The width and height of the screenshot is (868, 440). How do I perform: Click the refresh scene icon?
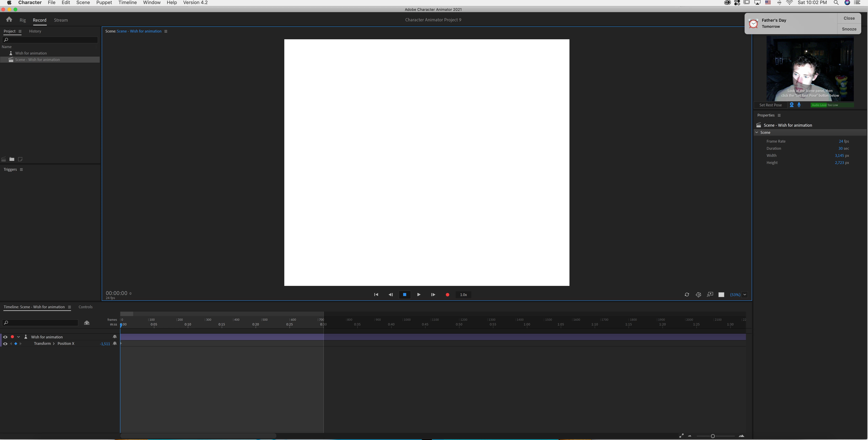pyautogui.click(x=687, y=295)
